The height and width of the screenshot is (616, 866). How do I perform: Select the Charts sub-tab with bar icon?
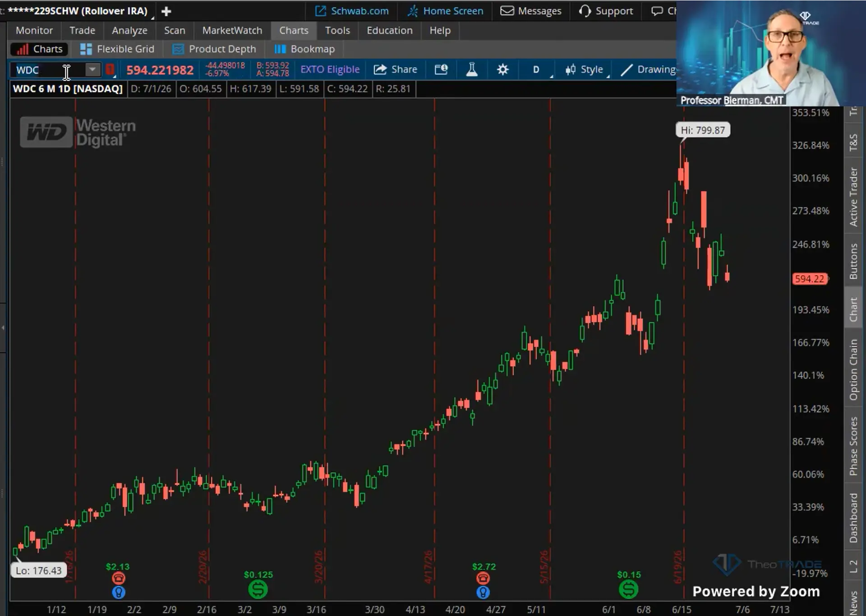click(40, 49)
